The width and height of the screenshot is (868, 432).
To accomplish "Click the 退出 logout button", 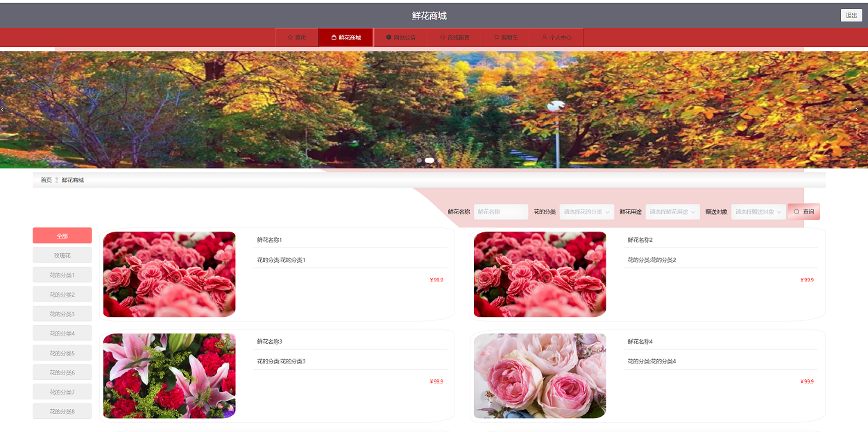I will click(851, 14).
